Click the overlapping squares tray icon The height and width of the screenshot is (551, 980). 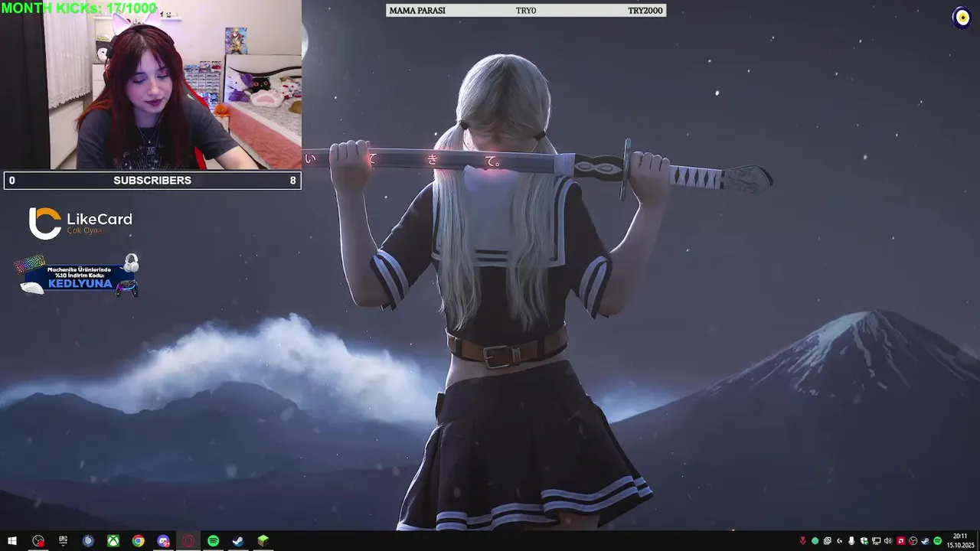coord(828,541)
